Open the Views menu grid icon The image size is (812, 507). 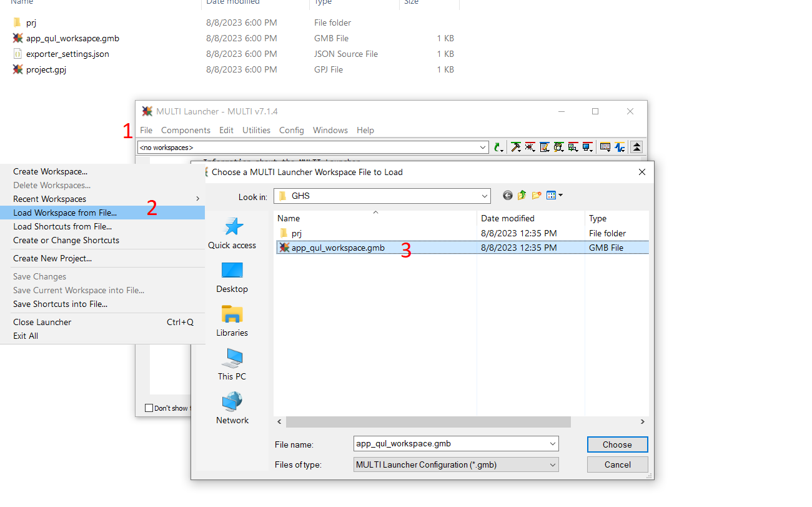pyautogui.click(x=552, y=195)
